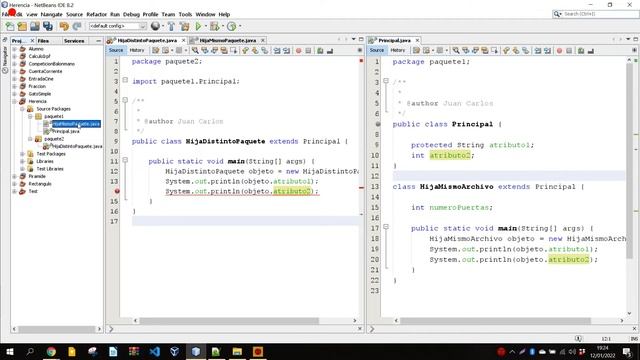The height and width of the screenshot is (360, 640).
Task: Click History view button in left editor
Action: [137, 50]
